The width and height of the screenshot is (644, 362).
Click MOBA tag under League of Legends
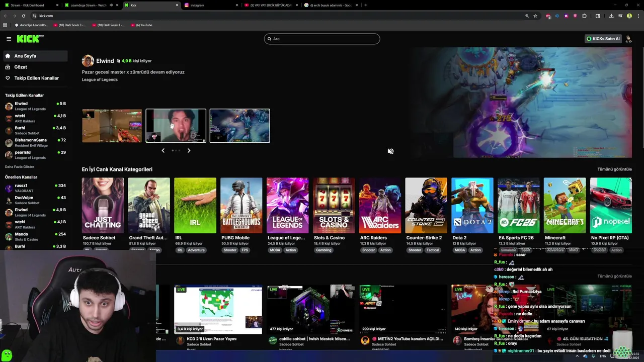click(275, 250)
